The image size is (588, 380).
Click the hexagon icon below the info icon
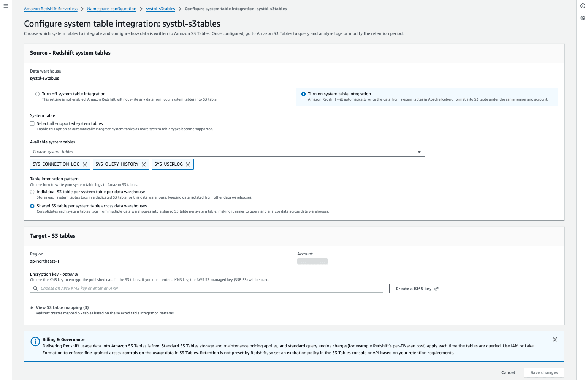(x=583, y=18)
